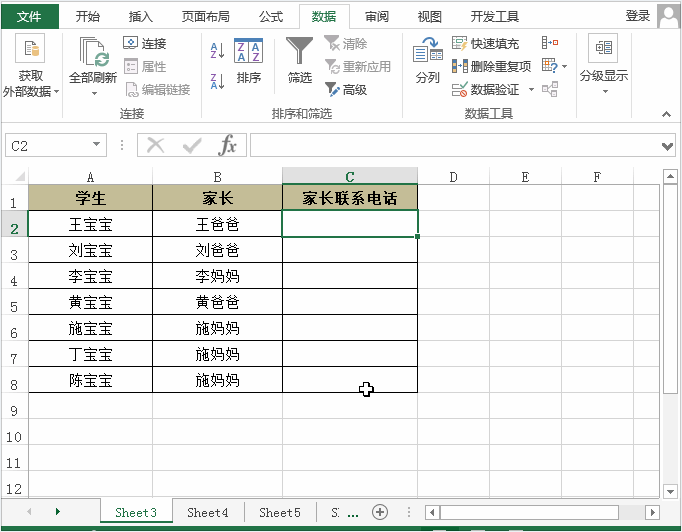
Task: Switch to the Sheet4 tab
Action: [207, 512]
